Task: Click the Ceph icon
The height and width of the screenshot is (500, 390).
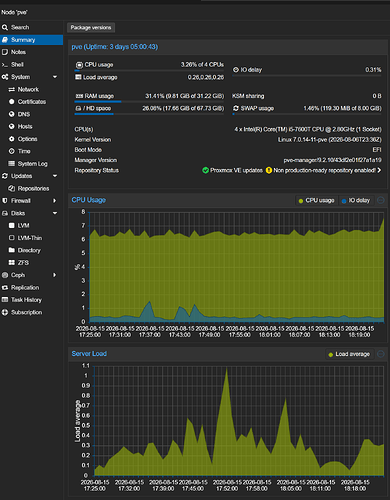Action: [x=5, y=275]
